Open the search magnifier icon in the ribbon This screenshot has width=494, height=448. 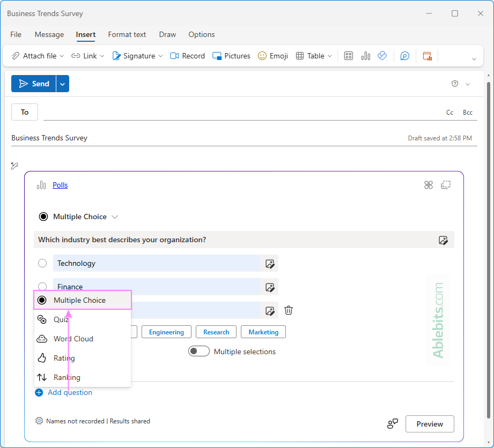tap(404, 56)
